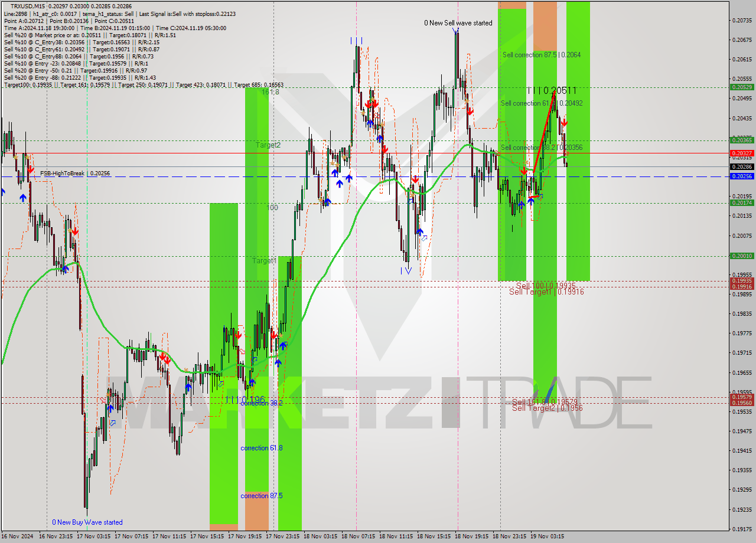
Task: Click the '0 New Buy Wave started' label
Action: (x=87, y=522)
